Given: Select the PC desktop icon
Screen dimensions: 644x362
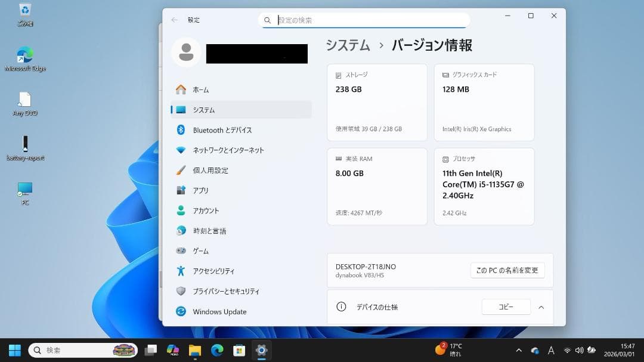Looking at the screenshot, I should pyautogui.click(x=25, y=193).
